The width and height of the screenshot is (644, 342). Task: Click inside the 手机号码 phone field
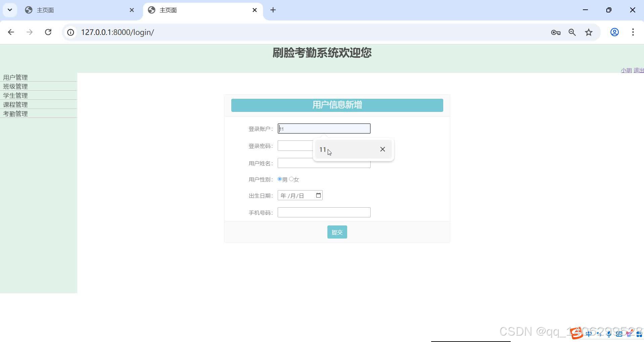pyautogui.click(x=323, y=212)
